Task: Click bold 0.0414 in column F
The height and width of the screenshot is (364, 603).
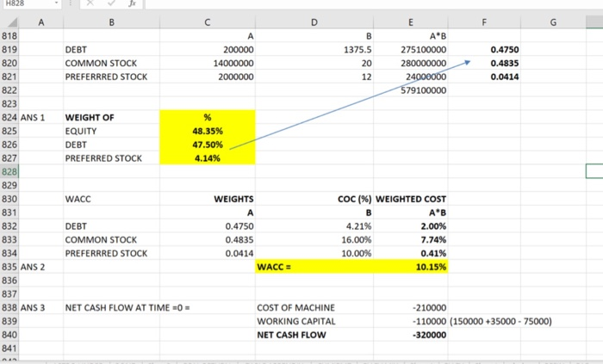Action: pos(484,77)
